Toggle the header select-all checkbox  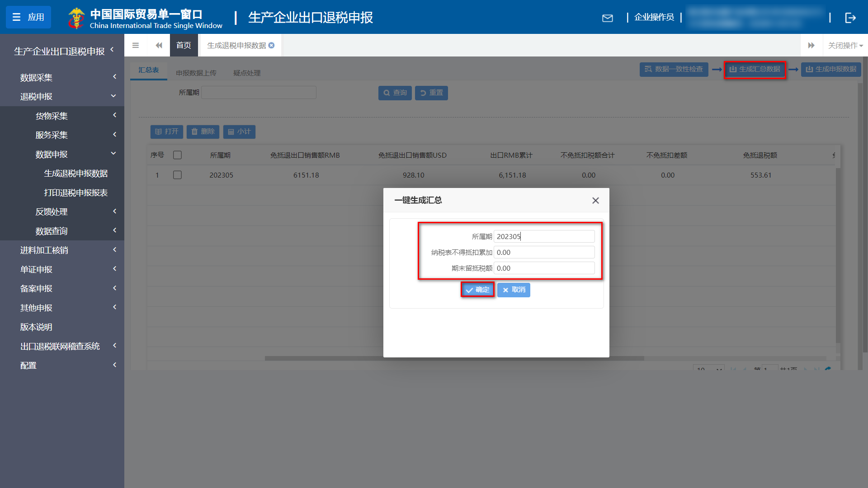177,155
